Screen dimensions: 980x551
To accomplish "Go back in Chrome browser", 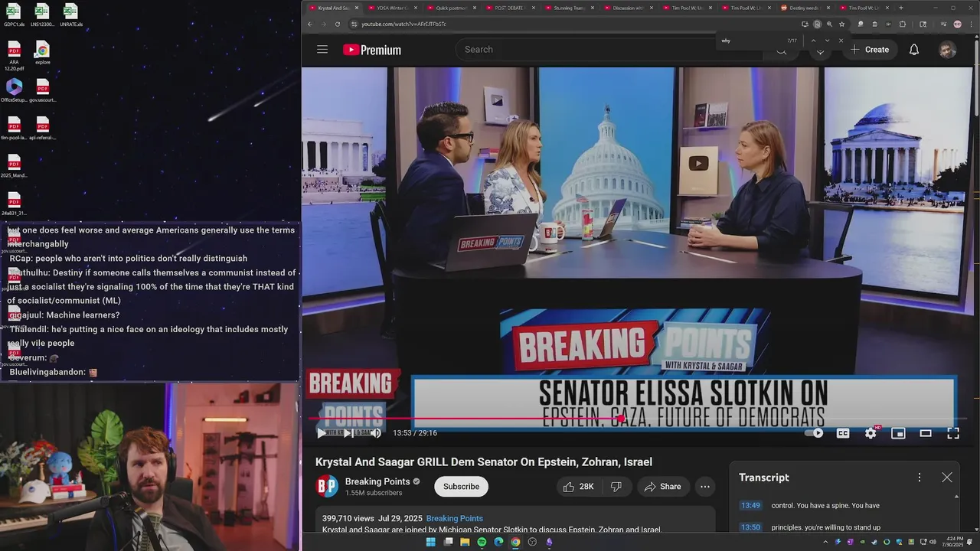I will pos(310,24).
